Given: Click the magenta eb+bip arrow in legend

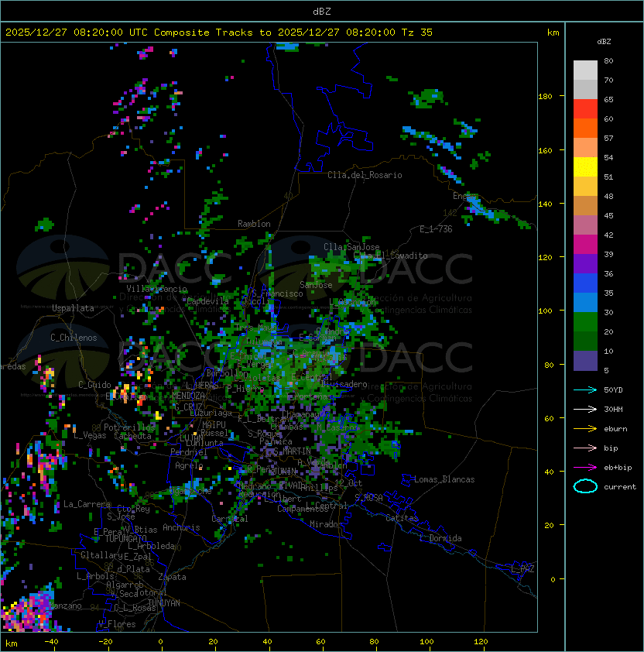Looking at the screenshot, I should click(x=585, y=468).
